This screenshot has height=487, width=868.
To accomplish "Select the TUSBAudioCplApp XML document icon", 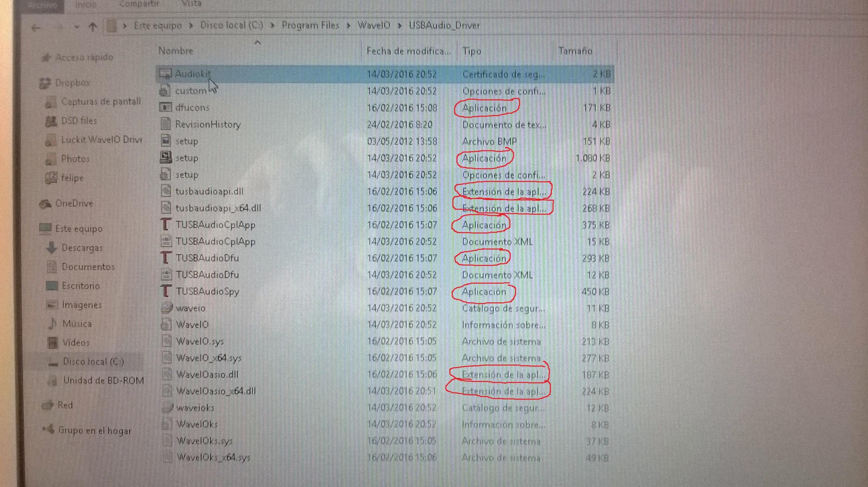I will [x=166, y=241].
